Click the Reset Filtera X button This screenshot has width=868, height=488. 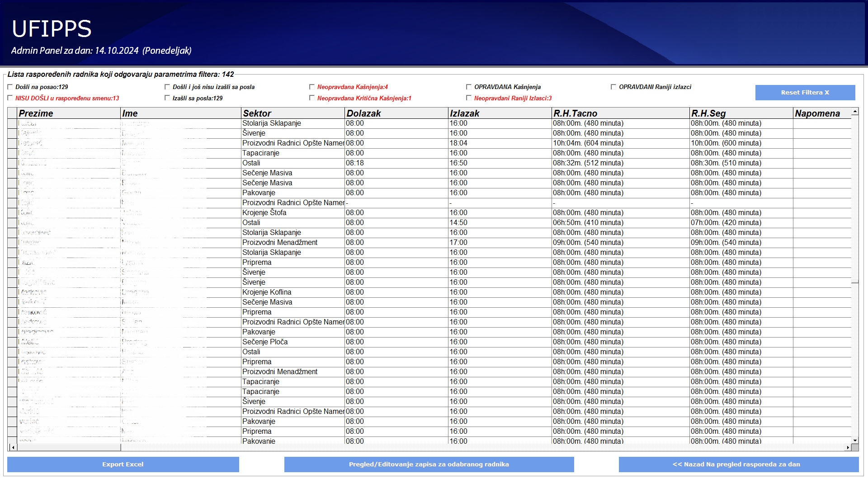805,93
